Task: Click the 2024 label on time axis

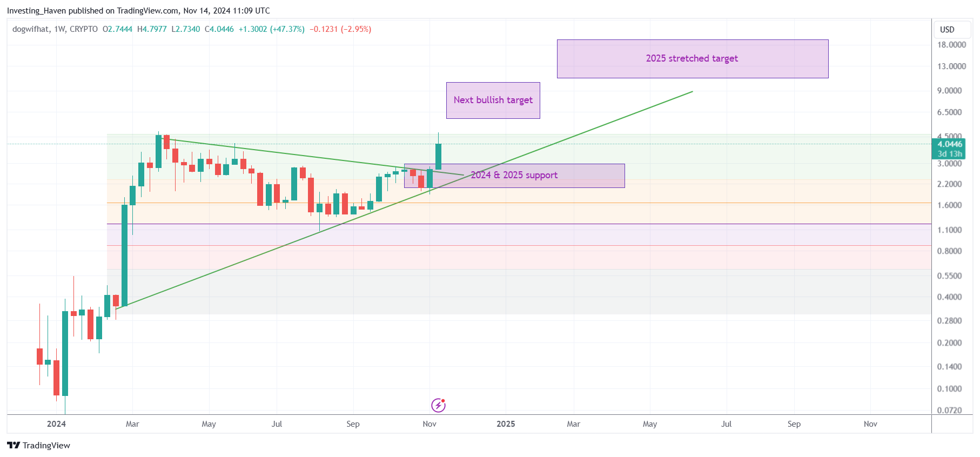Action: click(x=56, y=424)
